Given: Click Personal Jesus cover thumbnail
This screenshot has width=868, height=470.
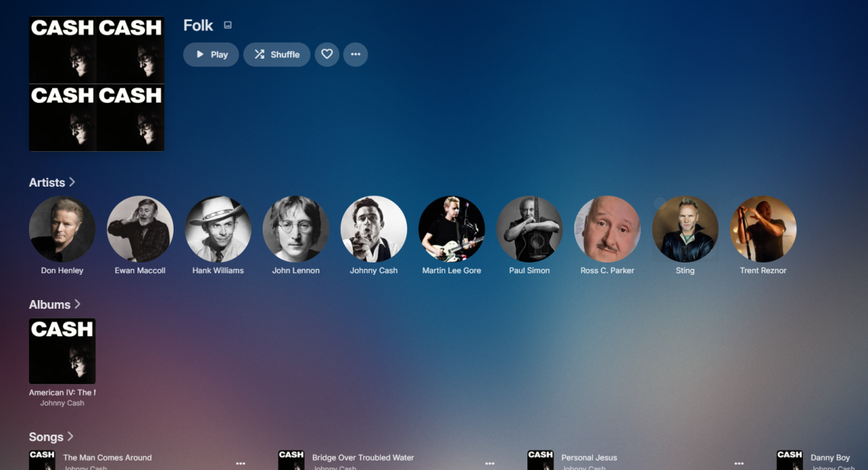Looking at the screenshot, I should pyautogui.click(x=540, y=460).
